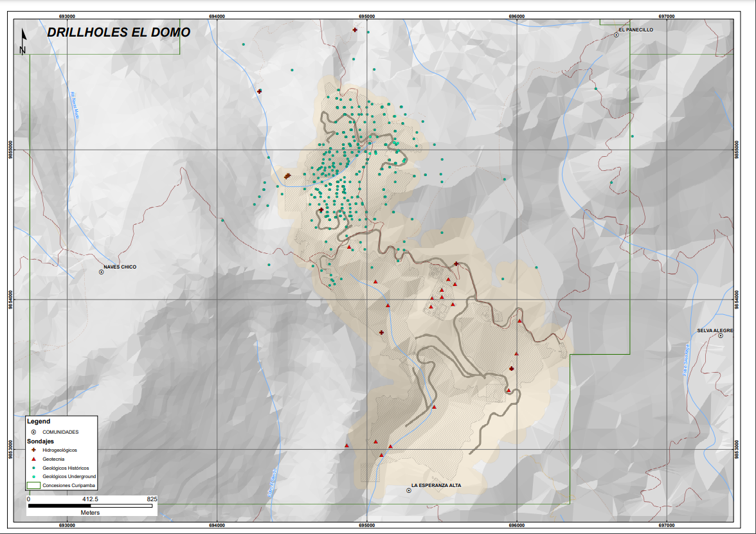
Task: Click the Selva Alegre community marker
Action: [x=721, y=336]
